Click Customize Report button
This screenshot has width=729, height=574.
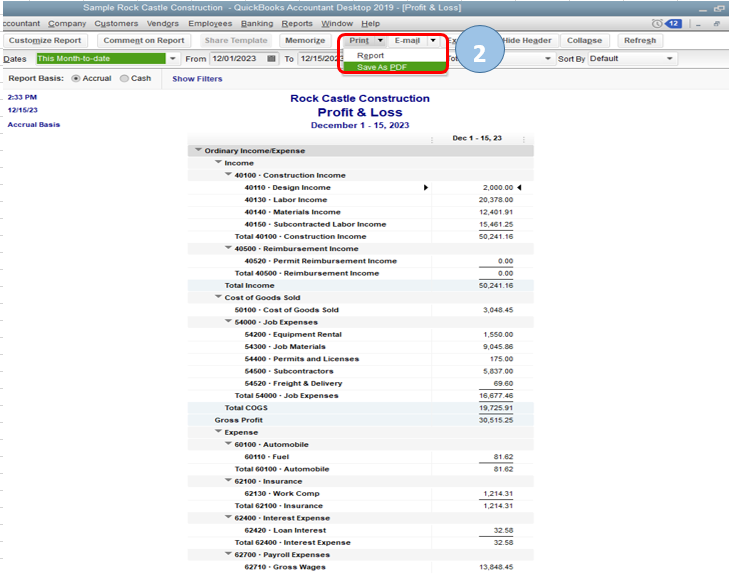[x=45, y=40]
